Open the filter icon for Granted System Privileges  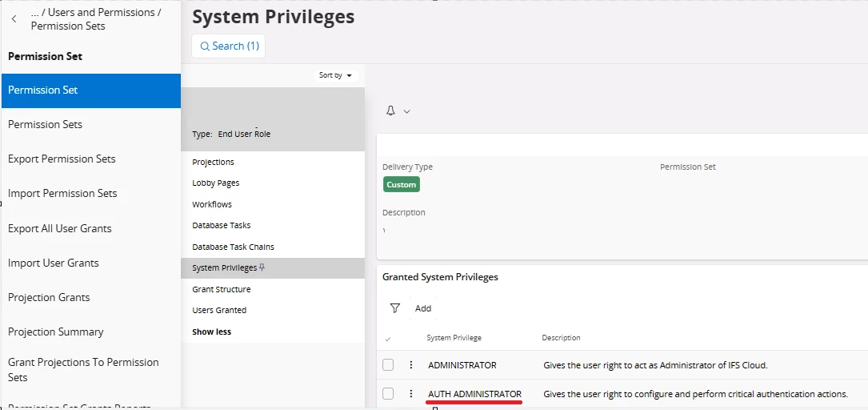(x=394, y=308)
